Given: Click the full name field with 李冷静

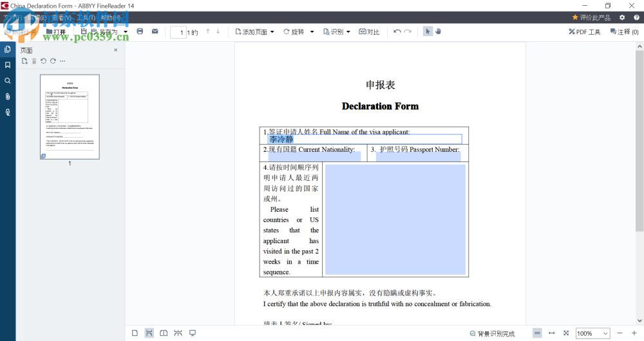Looking at the screenshot, I should click(x=365, y=140).
